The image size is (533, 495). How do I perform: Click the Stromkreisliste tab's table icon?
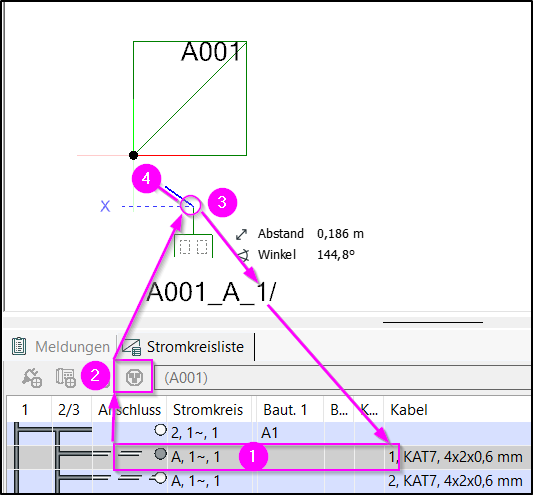coord(131,347)
